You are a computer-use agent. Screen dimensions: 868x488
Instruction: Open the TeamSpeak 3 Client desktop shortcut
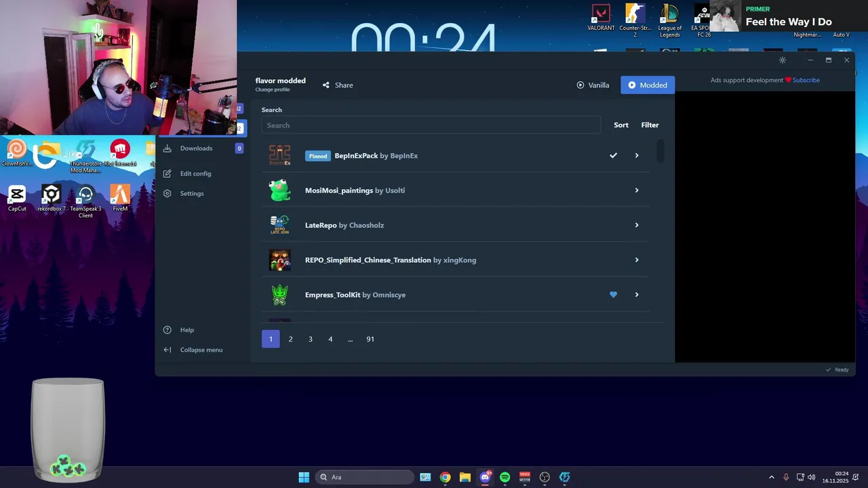85,202
